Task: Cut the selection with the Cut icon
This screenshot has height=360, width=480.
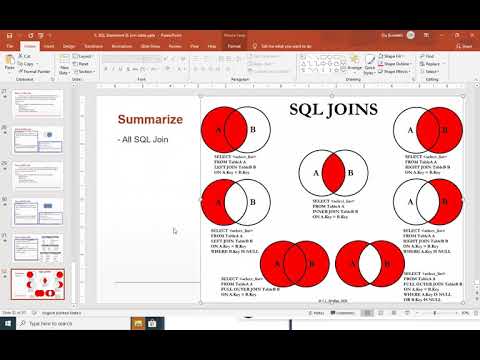Action: coord(24,56)
